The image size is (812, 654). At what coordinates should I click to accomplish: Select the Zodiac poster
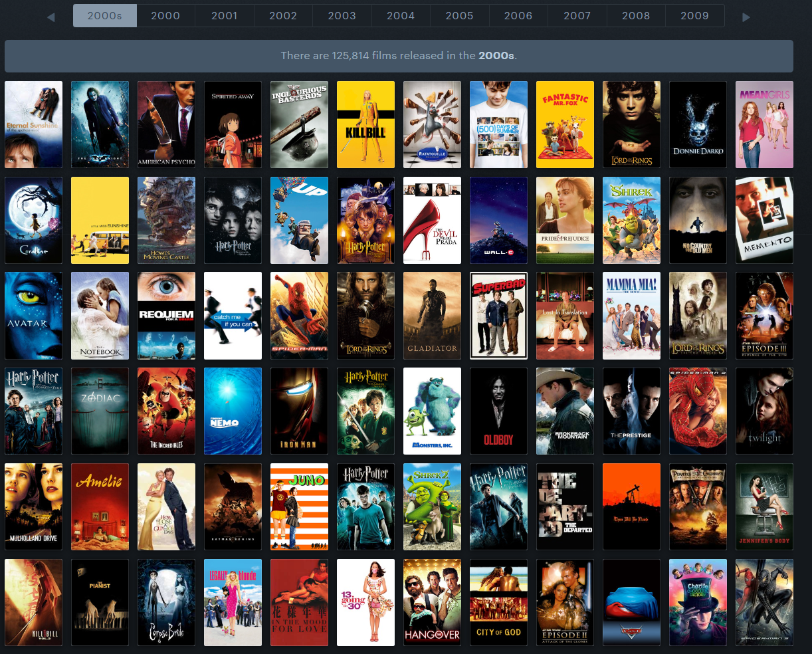[x=100, y=411]
